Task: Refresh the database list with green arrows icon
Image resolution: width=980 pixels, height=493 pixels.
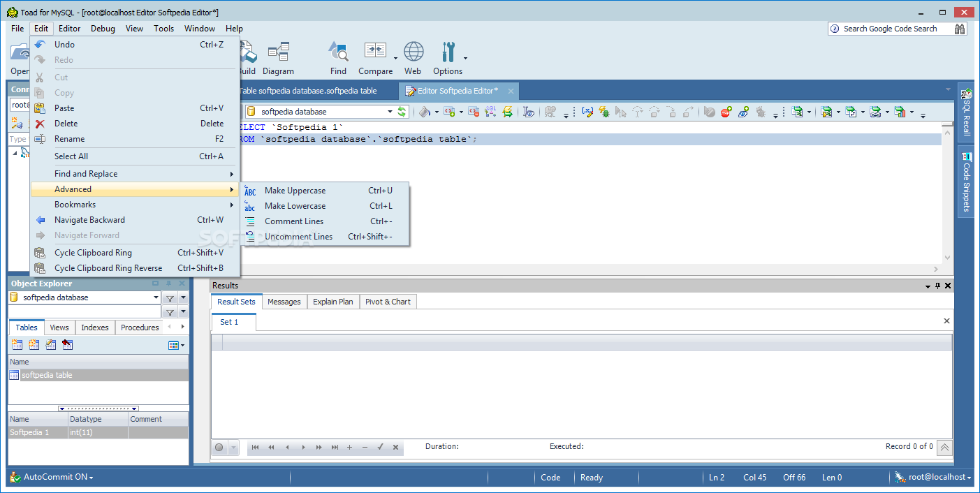Action: (402, 112)
